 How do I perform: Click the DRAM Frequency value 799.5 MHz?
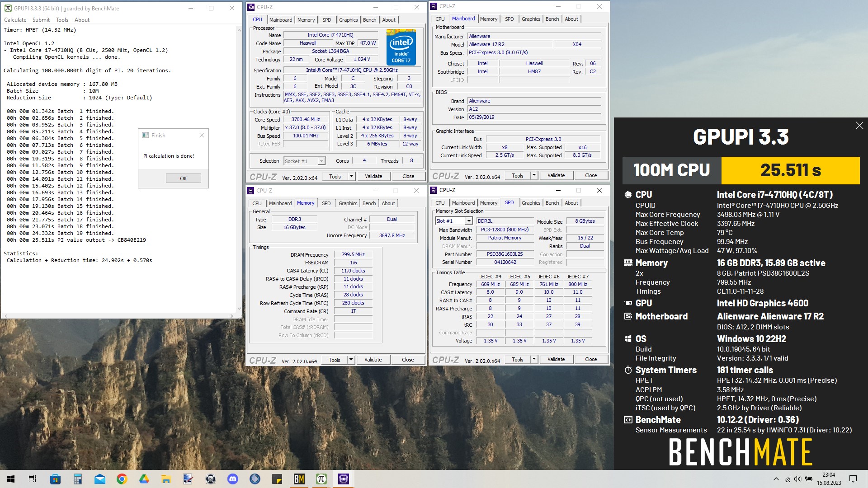[353, 255]
